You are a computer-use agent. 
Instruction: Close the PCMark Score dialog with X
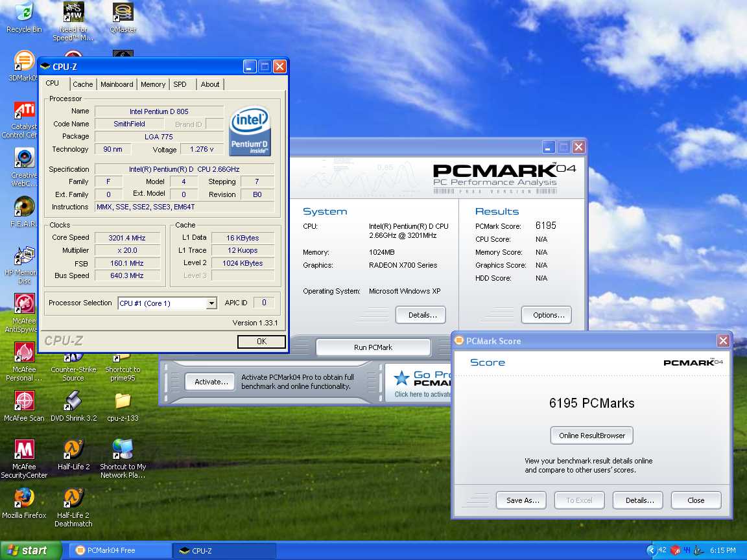723,340
